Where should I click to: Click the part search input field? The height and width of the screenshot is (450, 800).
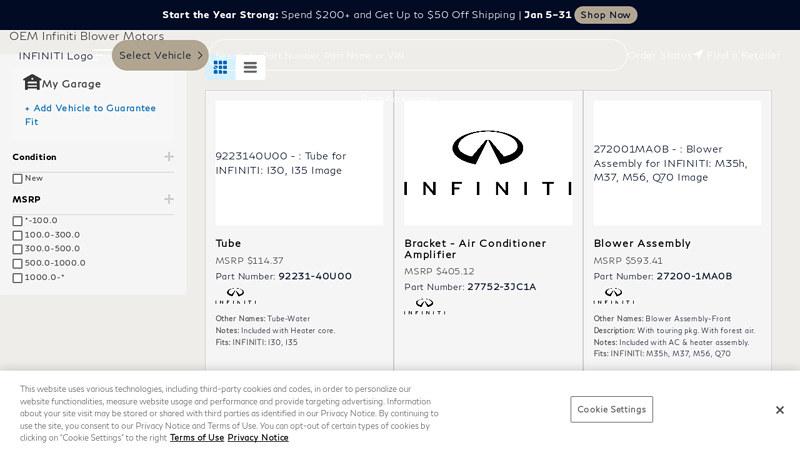pos(418,55)
